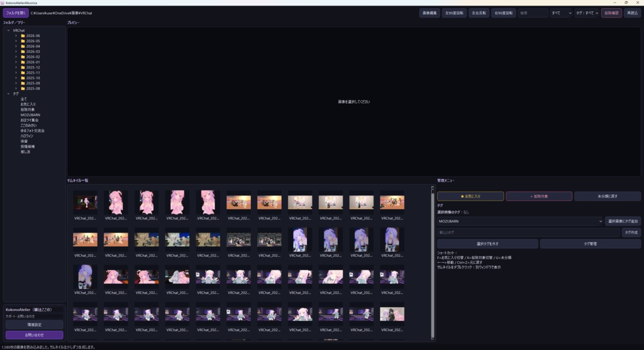644x350 pixels.
Task: Rotate right with 右90度回転
Action: point(504,13)
